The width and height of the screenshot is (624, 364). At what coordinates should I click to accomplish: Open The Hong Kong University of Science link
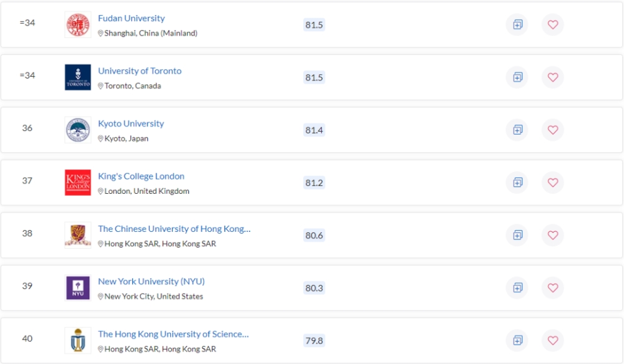[x=173, y=334]
